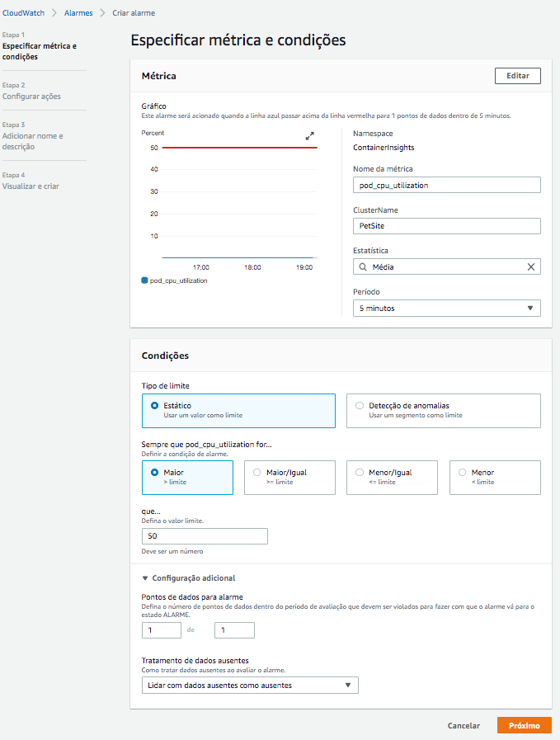Open the Tratamento de dados ausentes dropdown
This screenshot has width=560, height=740.
250,686
